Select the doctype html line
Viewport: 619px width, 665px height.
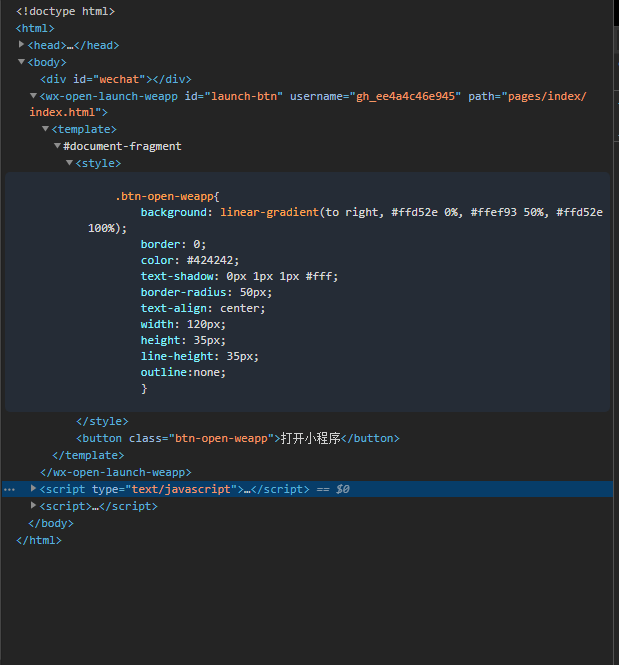coord(65,11)
